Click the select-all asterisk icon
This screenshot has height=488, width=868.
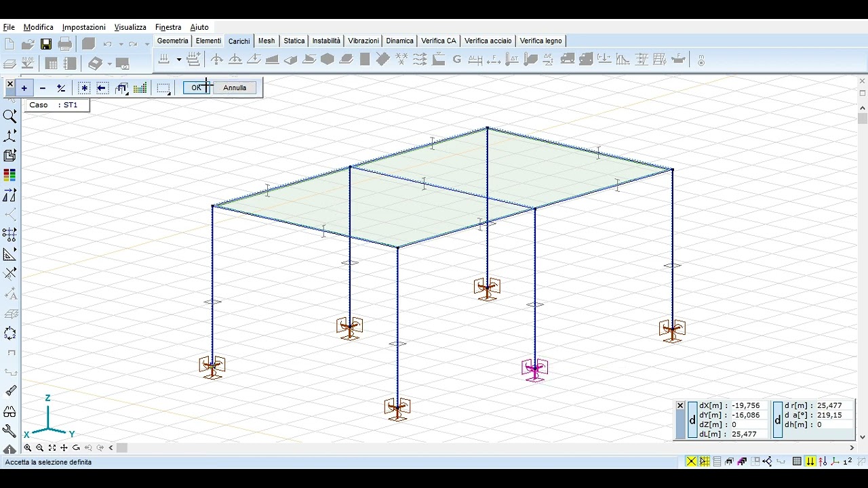(x=84, y=88)
